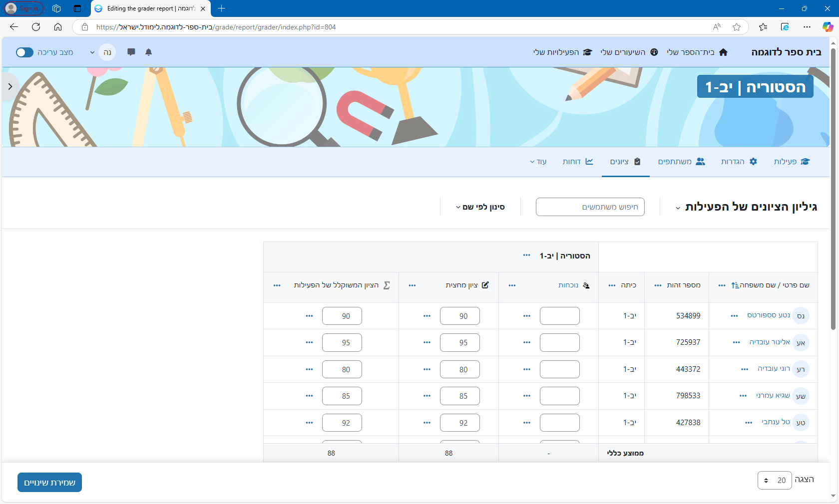This screenshot has width=839, height=504.
Task: Enable the מצב עריכה edit mode toggle
Action: click(x=24, y=52)
